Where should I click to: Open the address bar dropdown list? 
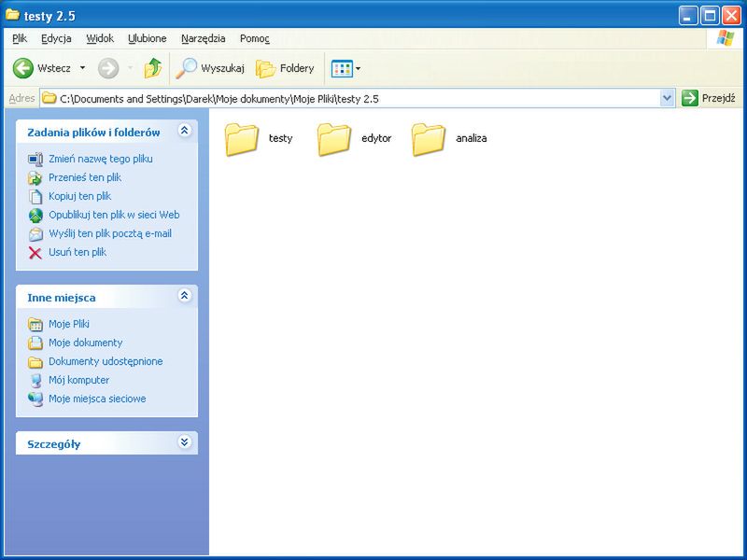tap(667, 98)
